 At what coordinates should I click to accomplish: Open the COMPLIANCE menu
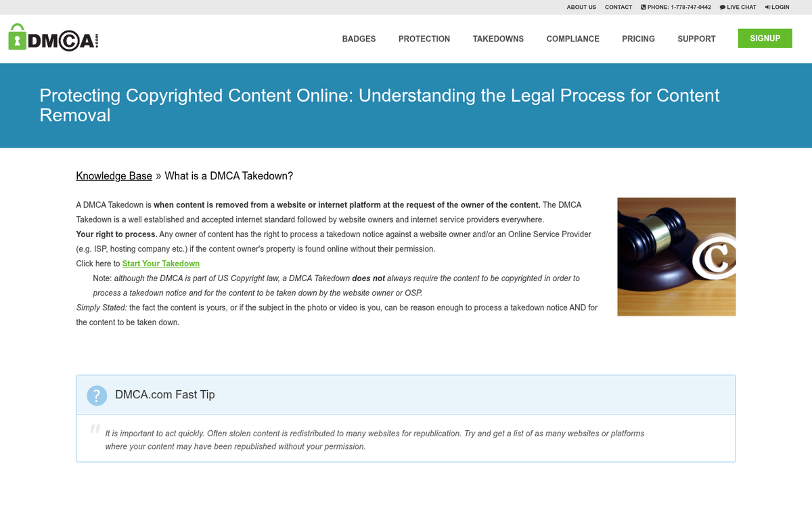(x=573, y=39)
